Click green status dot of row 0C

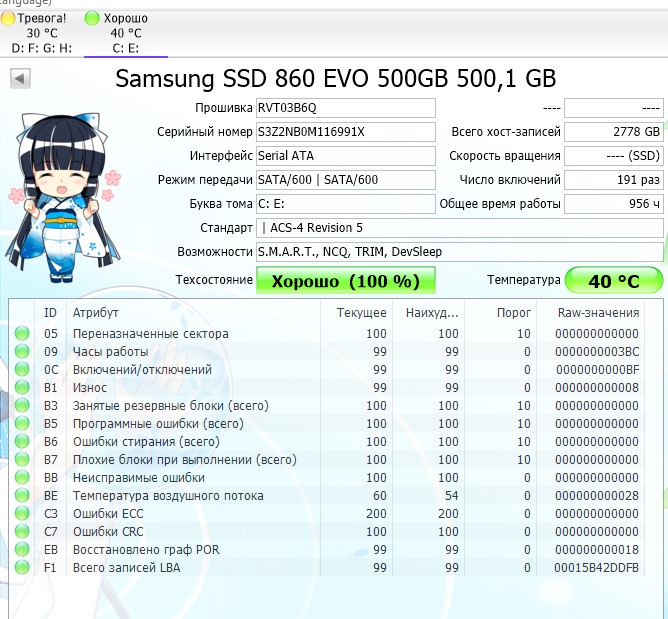point(22,369)
